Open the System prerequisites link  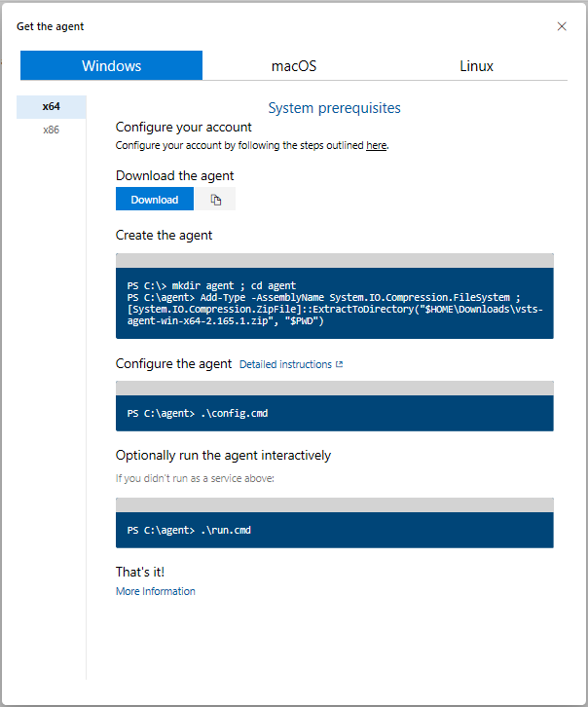pos(334,108)
